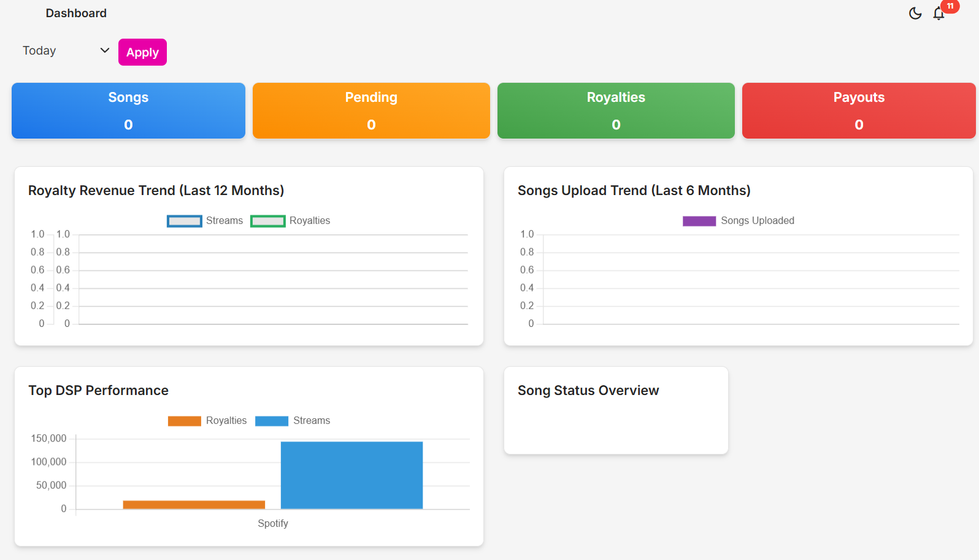The width and height of the screenshot is (979, 560).
Task: Click the dropdown chevron next to Today
Action: (104, 50)
